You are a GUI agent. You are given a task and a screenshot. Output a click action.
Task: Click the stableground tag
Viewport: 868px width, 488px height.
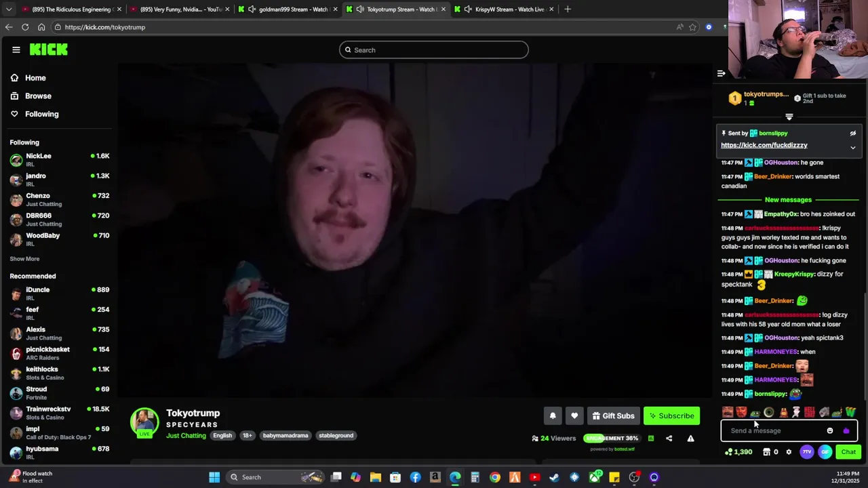pos(336,436)
